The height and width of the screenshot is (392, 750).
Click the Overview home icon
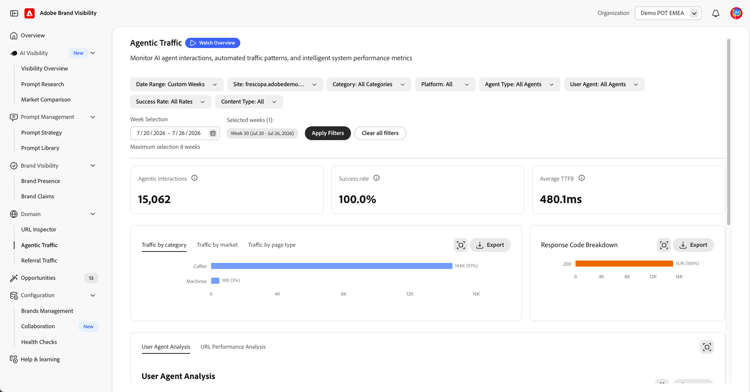point(14,35)
